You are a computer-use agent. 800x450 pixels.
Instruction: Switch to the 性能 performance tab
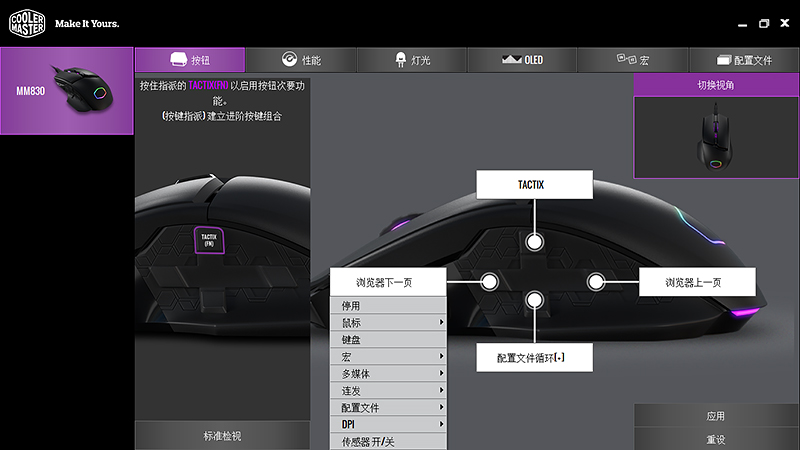coord(301,60)
